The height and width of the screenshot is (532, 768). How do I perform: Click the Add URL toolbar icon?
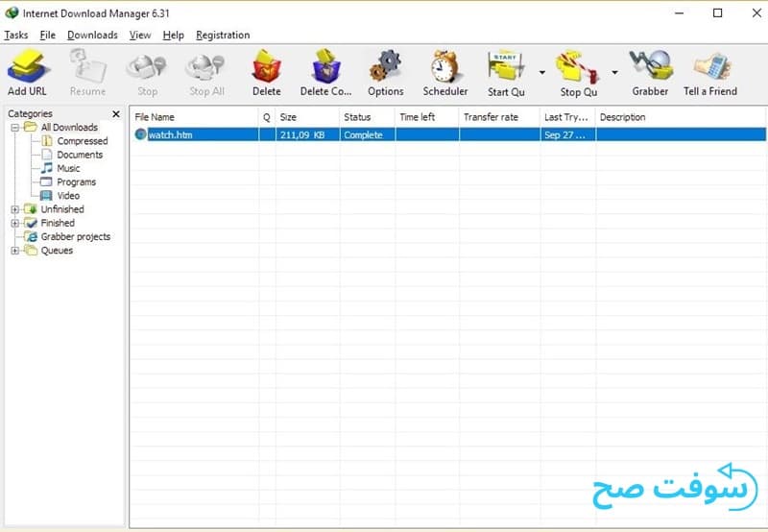coord(27,67)
